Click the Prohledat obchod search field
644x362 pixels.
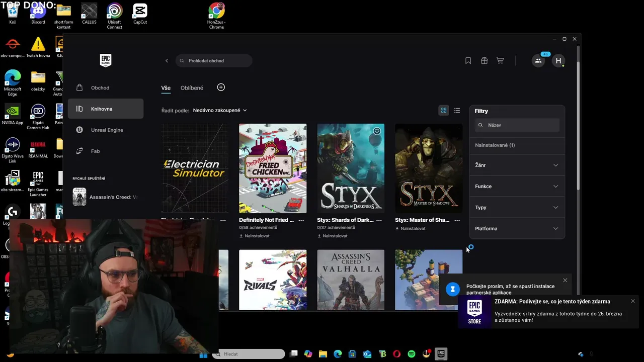tap(214, 61)
